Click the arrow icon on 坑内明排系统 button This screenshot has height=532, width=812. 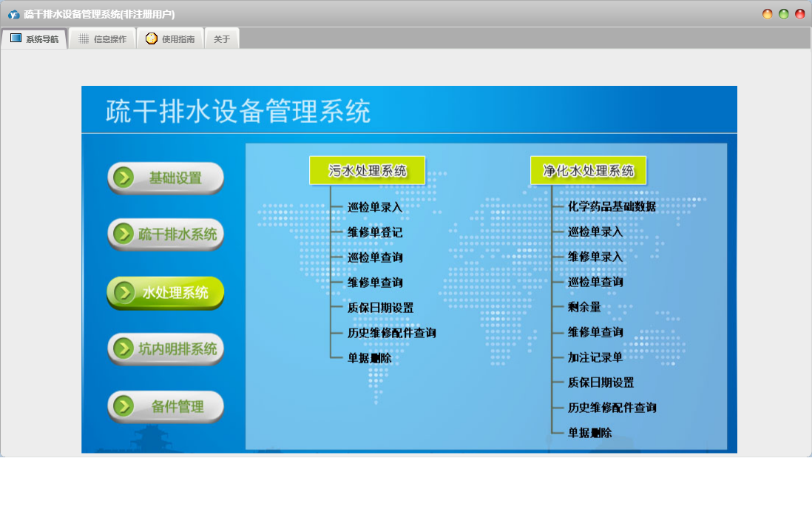pyautogui.click(x=124, y=349)
